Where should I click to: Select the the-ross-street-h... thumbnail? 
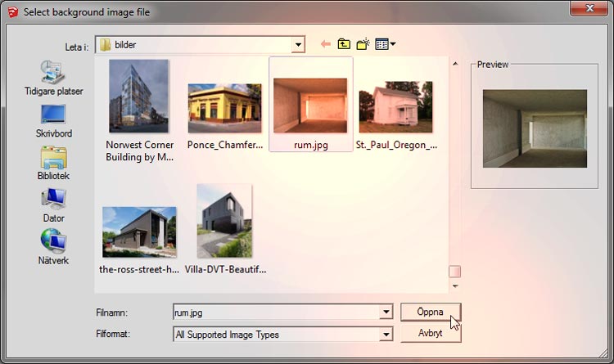(x=139, y=232)
